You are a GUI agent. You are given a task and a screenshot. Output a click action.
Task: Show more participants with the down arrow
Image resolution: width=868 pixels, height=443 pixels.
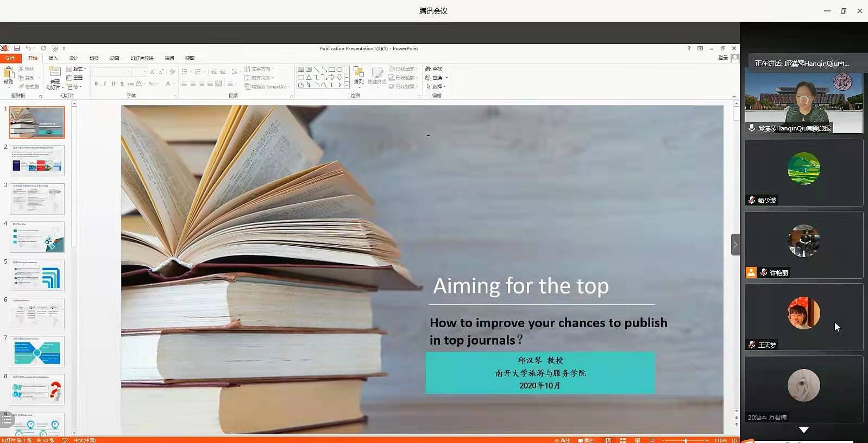804,429
